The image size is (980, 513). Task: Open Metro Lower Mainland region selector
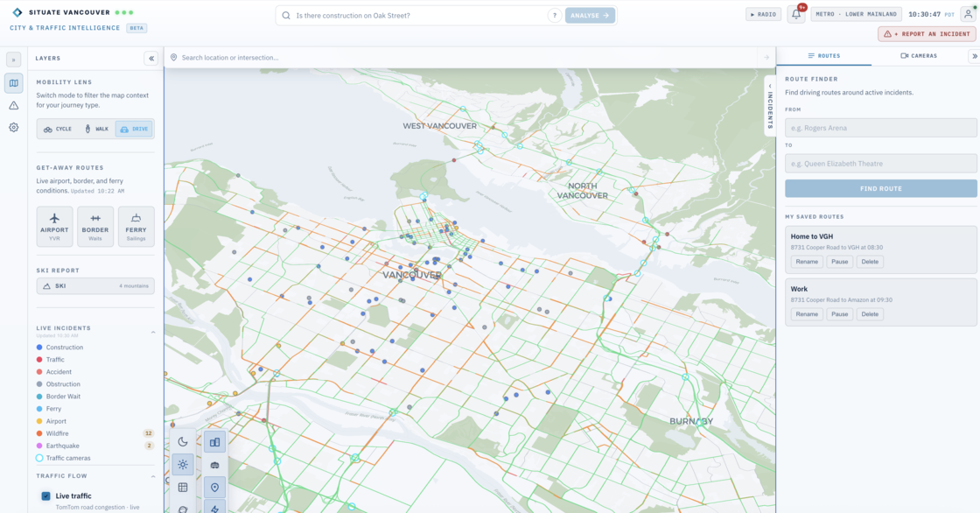point(857,14)
